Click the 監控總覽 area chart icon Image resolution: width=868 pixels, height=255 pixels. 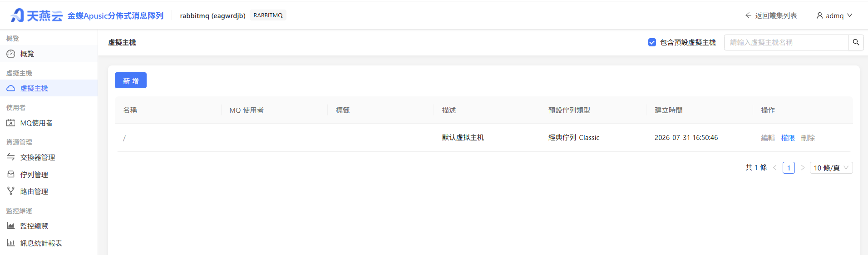[x=11, y=225]
